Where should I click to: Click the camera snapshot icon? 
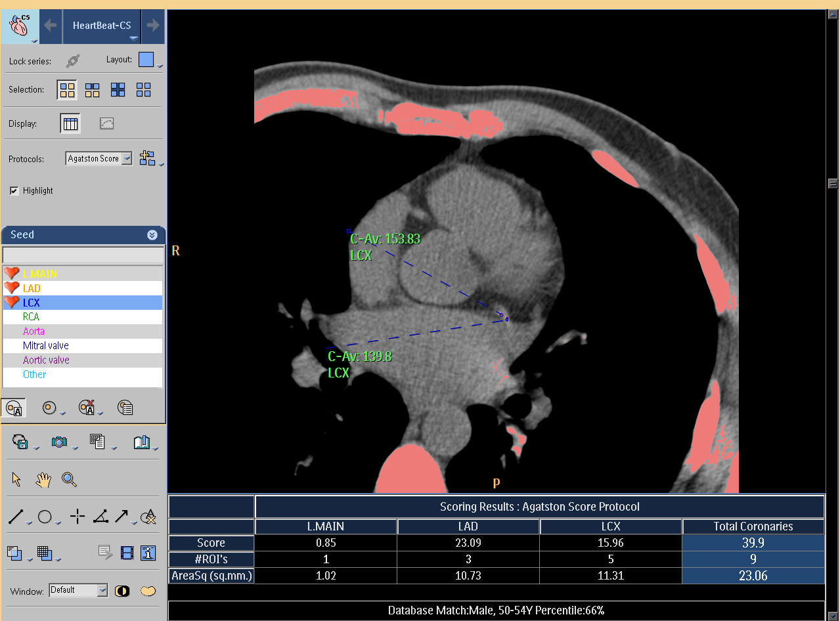[x=59, y=442]
